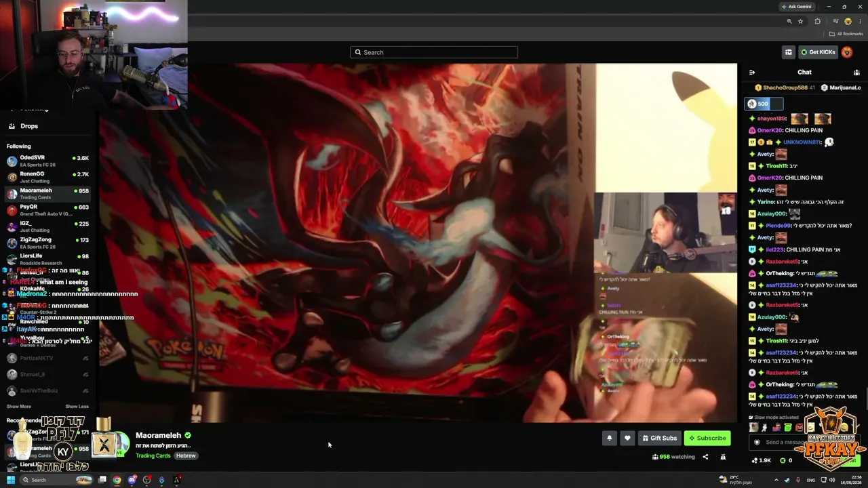868x488 pixels.
Task: Insert the first quick emote above message box
Action: click(x=753, y=427)
